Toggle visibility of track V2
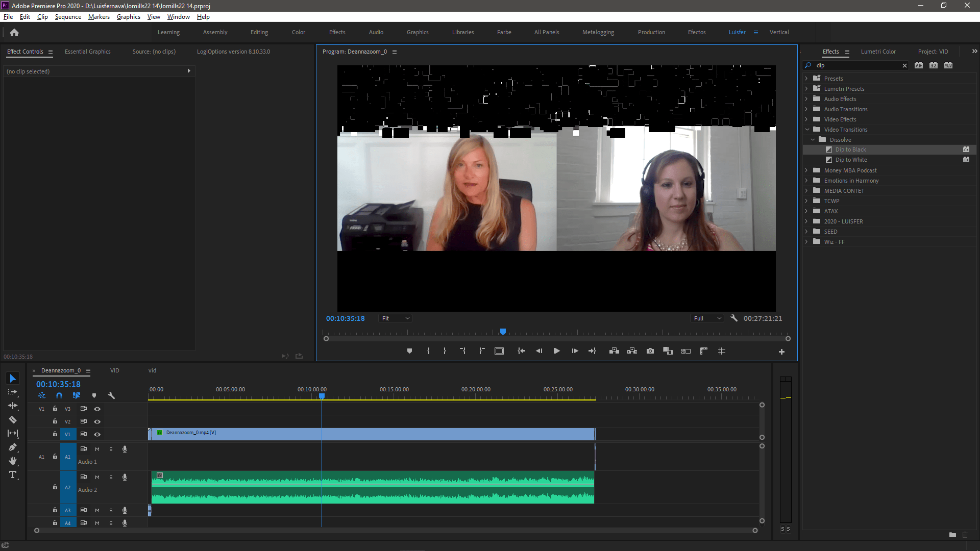The height and width of the screenshot is (551, 980). (97, 421)
